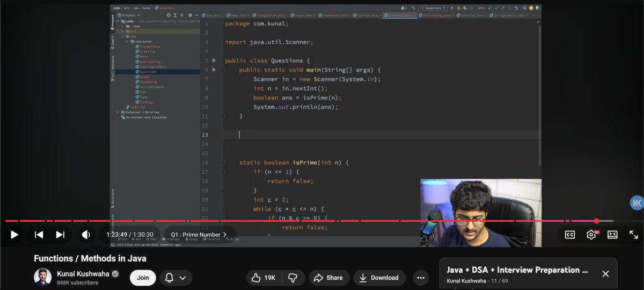Switch the player to theater mode

(x=612, y=235)
